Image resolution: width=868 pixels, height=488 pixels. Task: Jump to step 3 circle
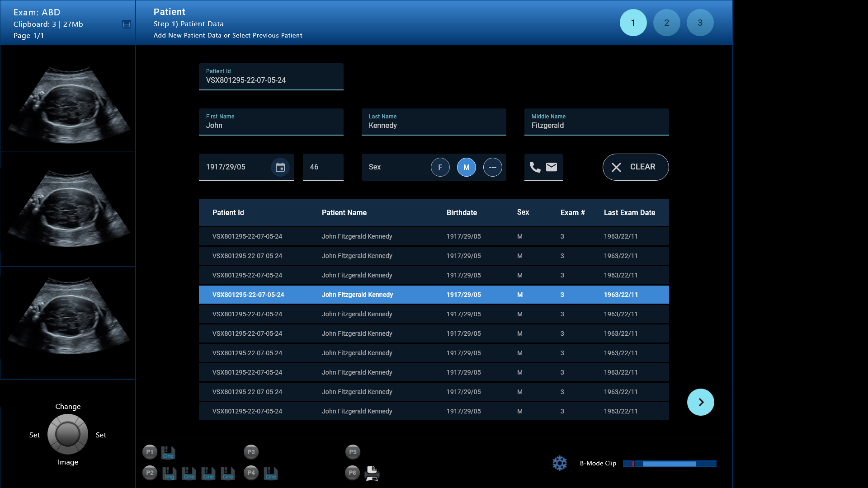click(700, 23)
